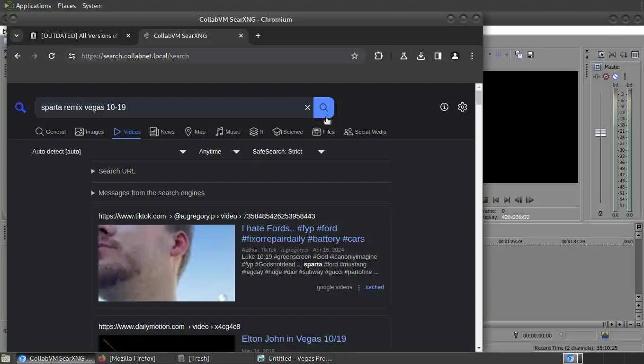Open the Places menu
The width and height of the screenshot is (644, 364).
click(66, 6)
